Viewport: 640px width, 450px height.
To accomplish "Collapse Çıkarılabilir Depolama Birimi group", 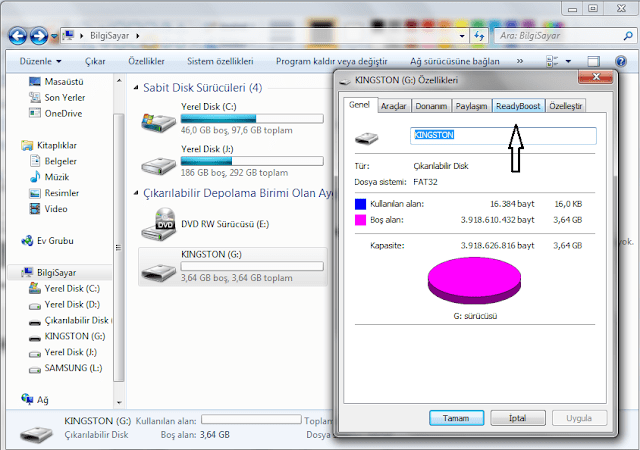I will 136,193.
